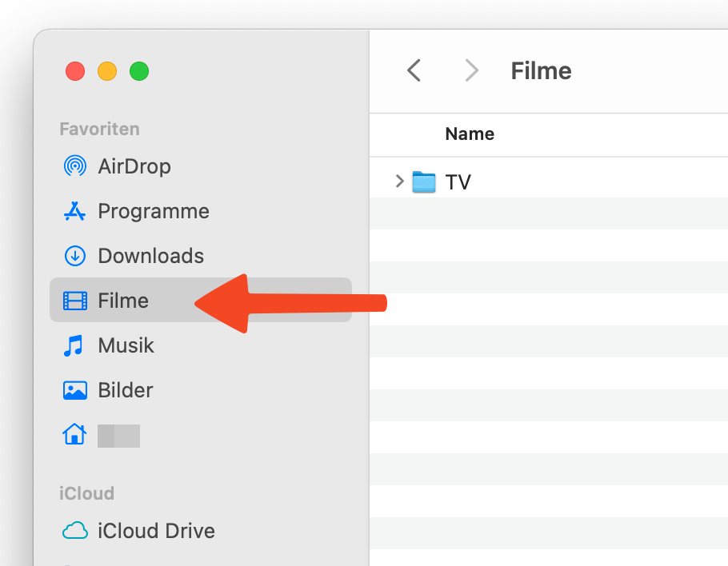Click the iCloud Drive cloud icon
The width and height of the screenshot is (728, 566).
(x=74, y=531)
